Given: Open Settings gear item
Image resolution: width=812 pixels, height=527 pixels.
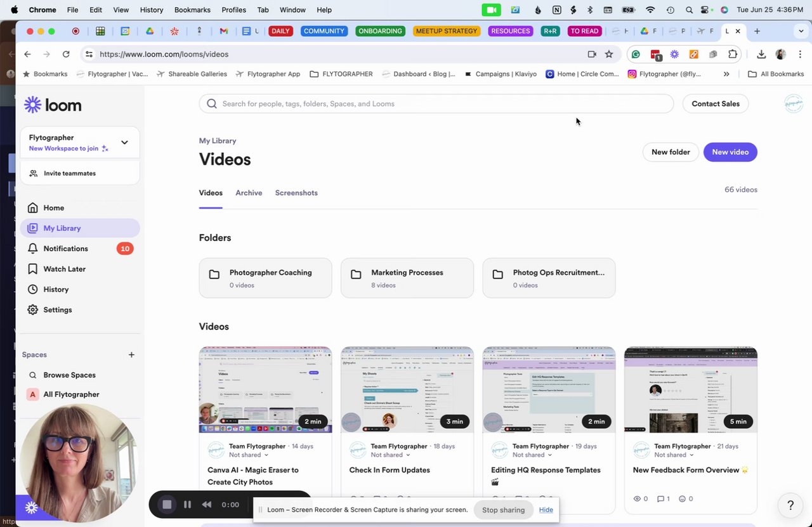Looking at the screenshot, I should coord(80,309).
